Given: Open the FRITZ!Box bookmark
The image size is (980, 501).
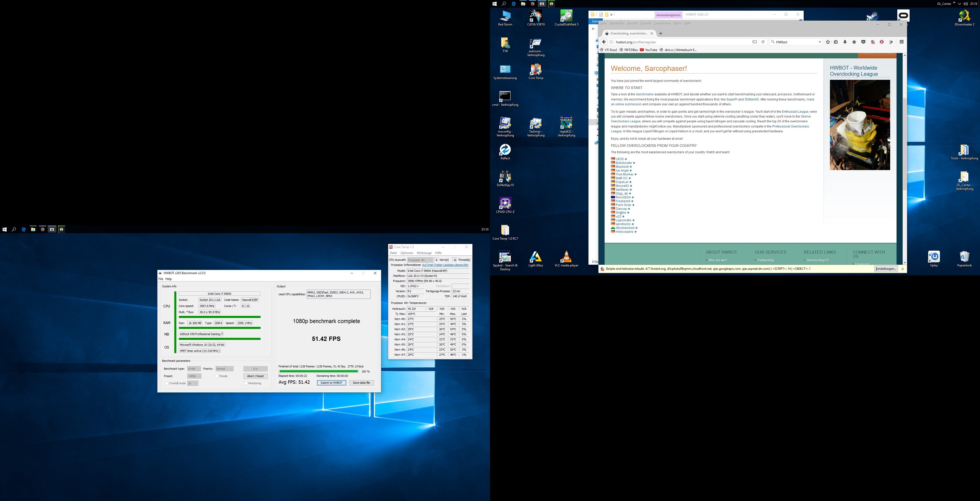Looking at the screenshot, I should (x=629, y=50).
